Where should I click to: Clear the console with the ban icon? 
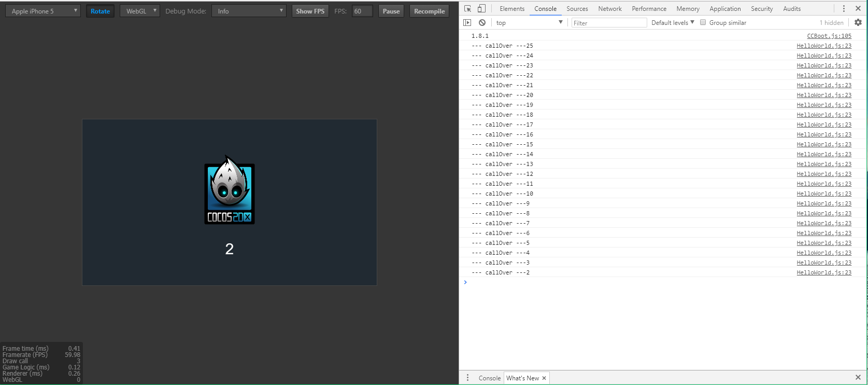coord(482,23)
